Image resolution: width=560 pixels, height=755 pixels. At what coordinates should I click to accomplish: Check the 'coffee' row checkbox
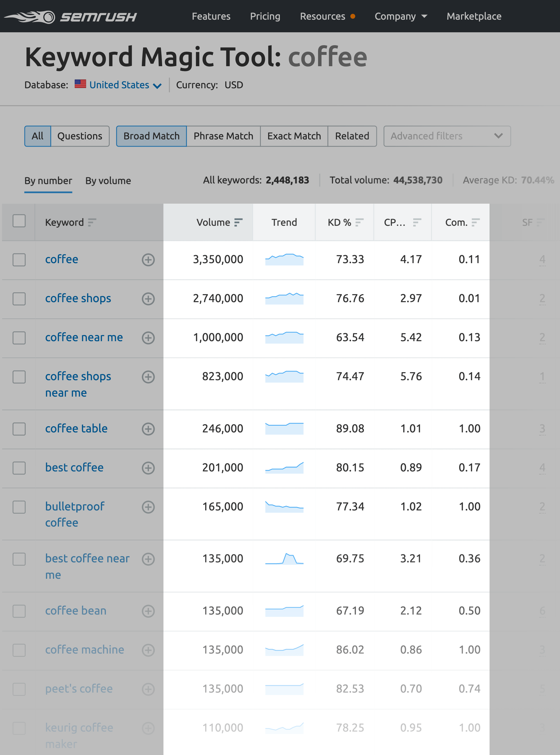point(19,260)
